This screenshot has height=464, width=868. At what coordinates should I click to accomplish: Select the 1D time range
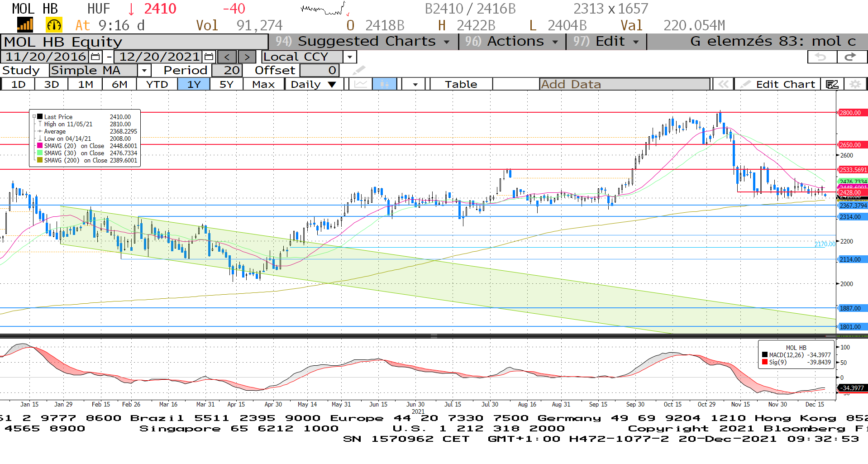coord(19,84)
